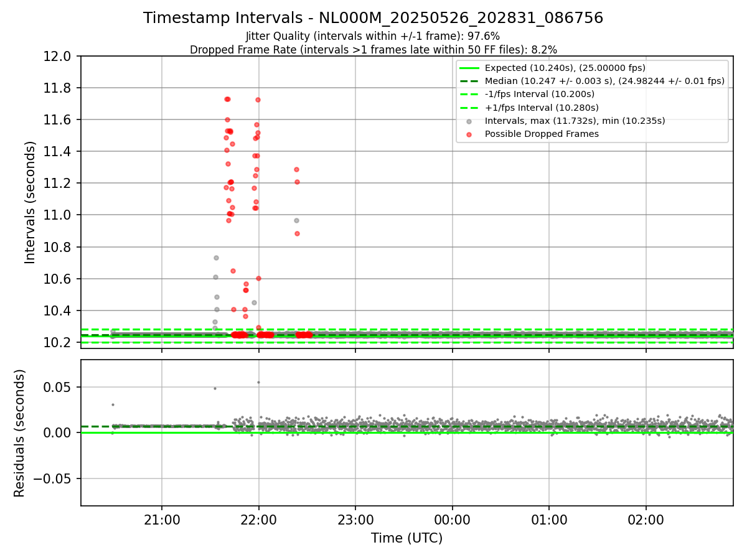Click the "Intervals (seconds)" y-axis label
747x560 pixels.
tap(31, 202)
